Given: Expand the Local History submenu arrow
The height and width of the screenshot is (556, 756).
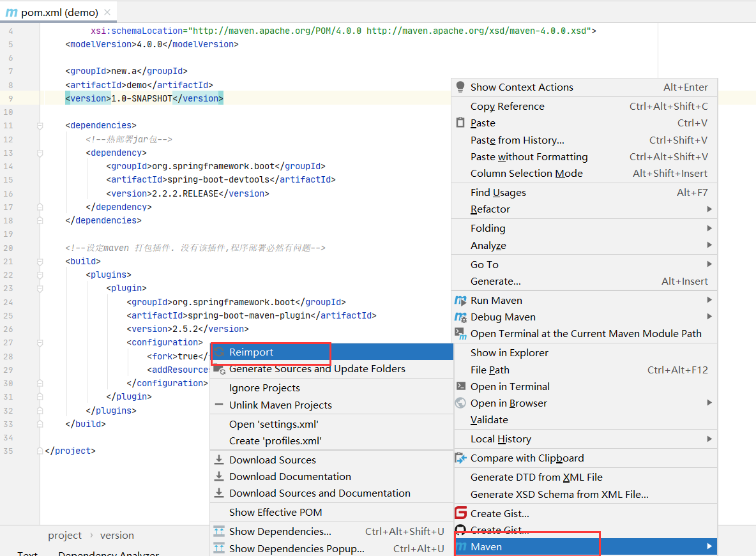Looking at the screenshot, I should click(x=709, y=439).
